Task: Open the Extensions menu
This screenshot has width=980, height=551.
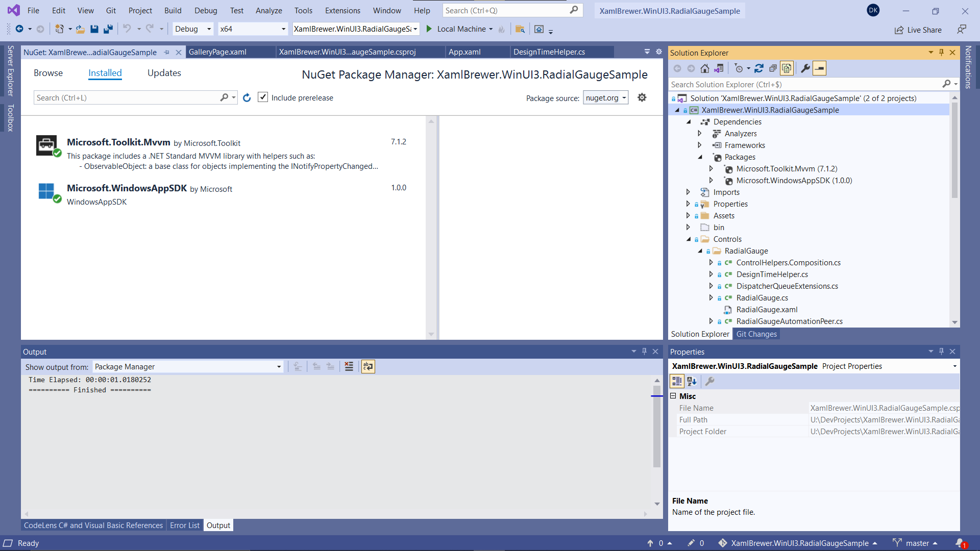Action: coord(342,11)
